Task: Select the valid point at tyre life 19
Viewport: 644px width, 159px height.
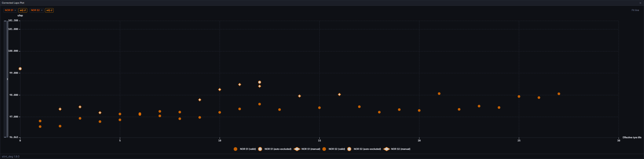Action: 399,110
